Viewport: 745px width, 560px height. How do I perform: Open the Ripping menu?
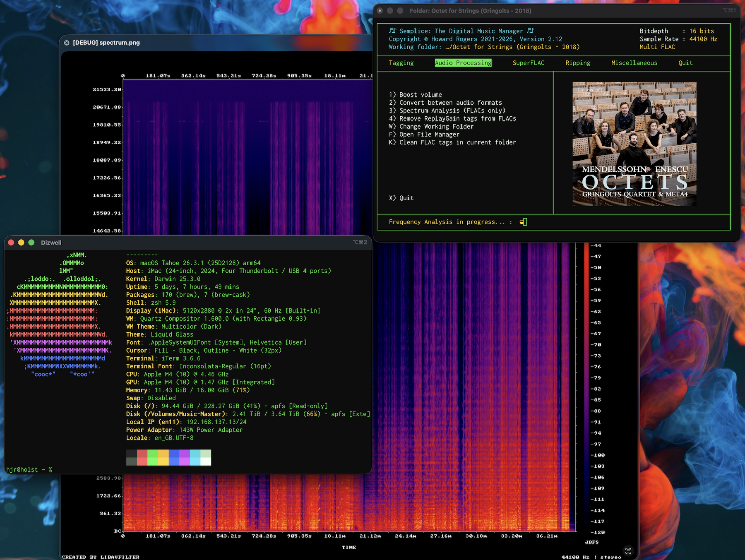(578, 63)
